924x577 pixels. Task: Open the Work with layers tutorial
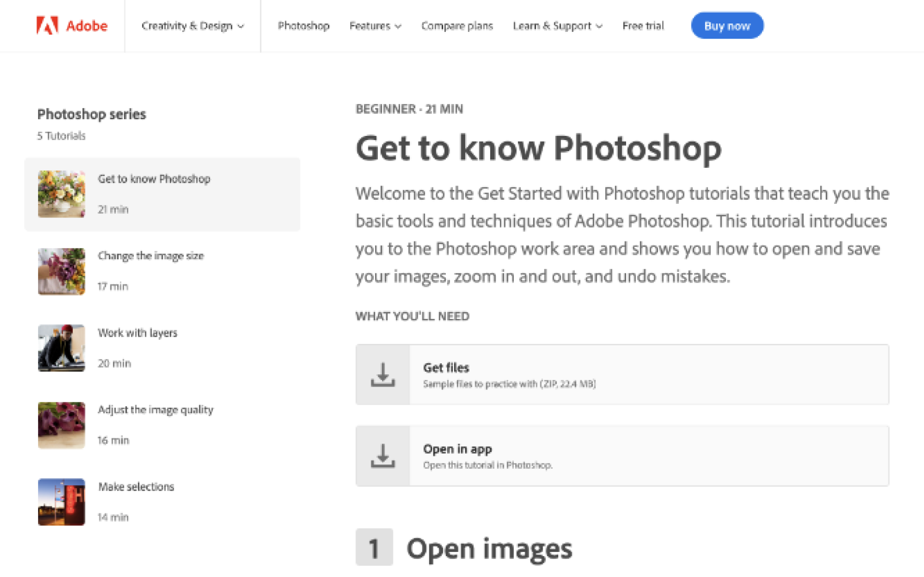point(137,333)
